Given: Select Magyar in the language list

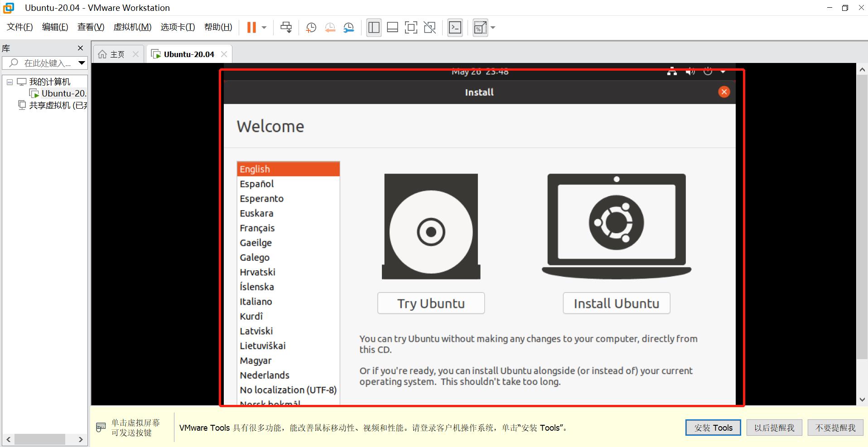Looking at the screenshot, I should tap(288, 360).
